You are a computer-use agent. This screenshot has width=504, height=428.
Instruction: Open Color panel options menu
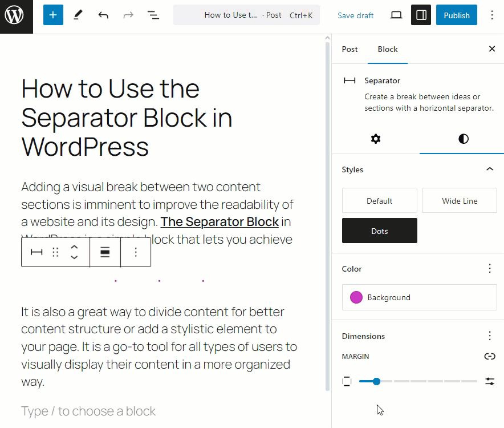click(490, 268)
